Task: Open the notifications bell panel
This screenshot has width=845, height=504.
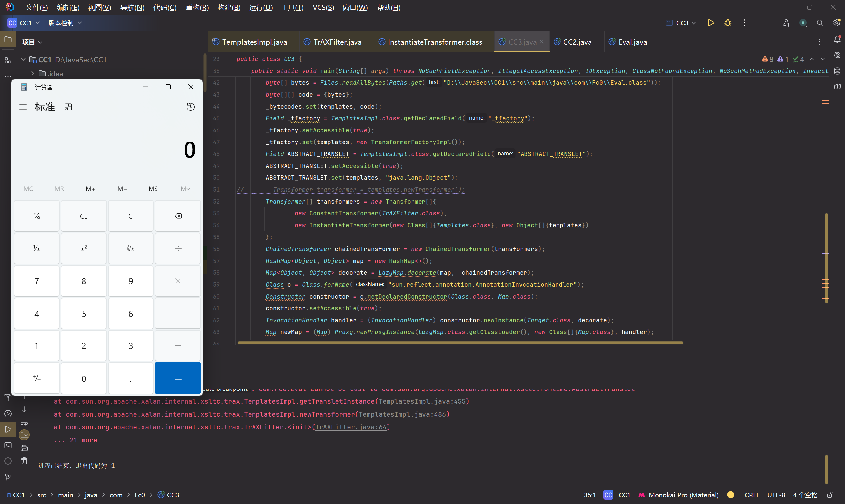Action: 837,40
